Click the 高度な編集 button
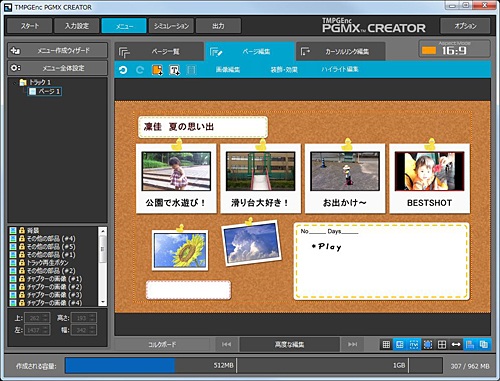Screen dimensions: 500x381 (289, 344)
